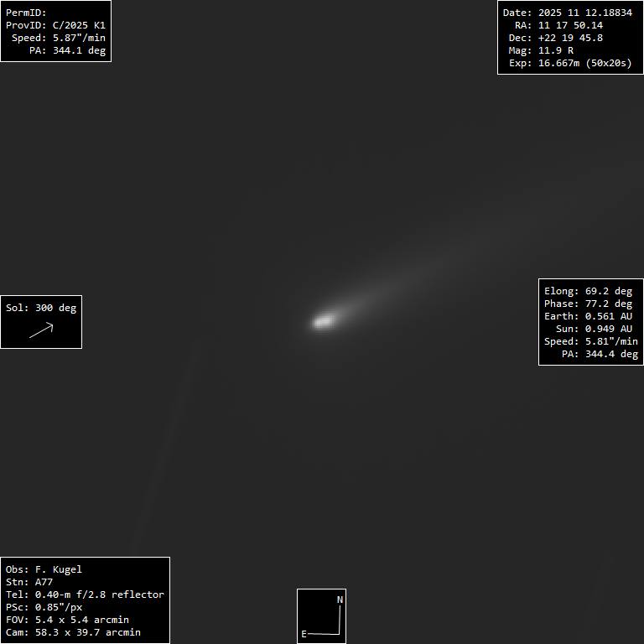The width and height of the screenshot is (644, 644).
Task: Click the solar direction arrow
Action: point(41,330)
